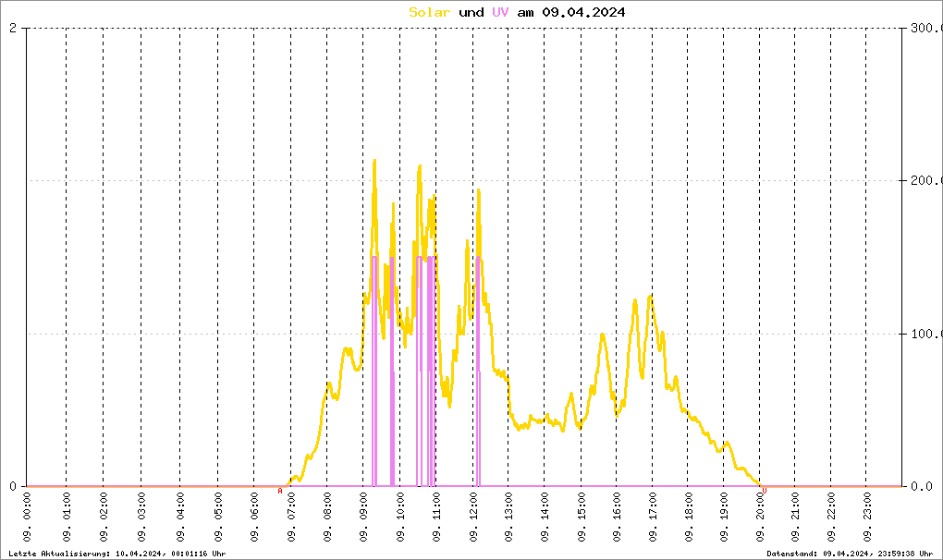The image size is (943, 560).
Task: Click the x-axis label '09. 19:00'
Action: 724,517
